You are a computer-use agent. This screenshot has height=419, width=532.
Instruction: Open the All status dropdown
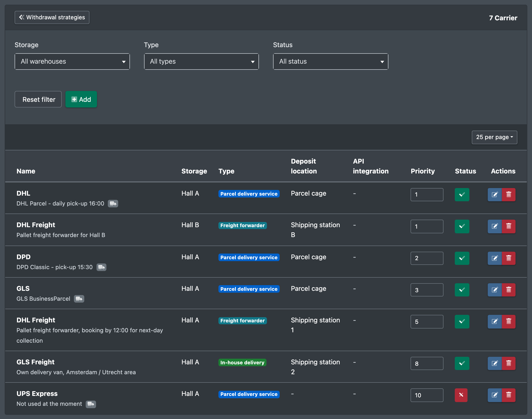pyautogui.click(x=330, y=61)
